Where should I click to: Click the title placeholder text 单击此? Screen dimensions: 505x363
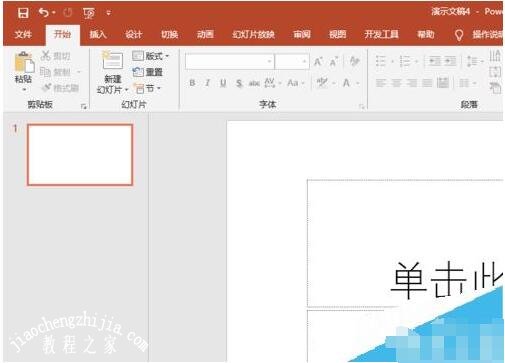pos(447,279)
